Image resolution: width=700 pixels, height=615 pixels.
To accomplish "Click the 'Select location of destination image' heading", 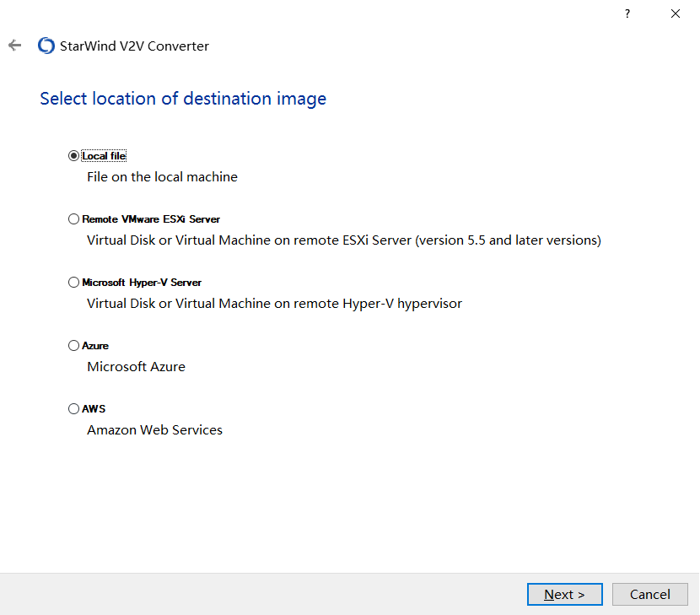I will pos(183,99).
